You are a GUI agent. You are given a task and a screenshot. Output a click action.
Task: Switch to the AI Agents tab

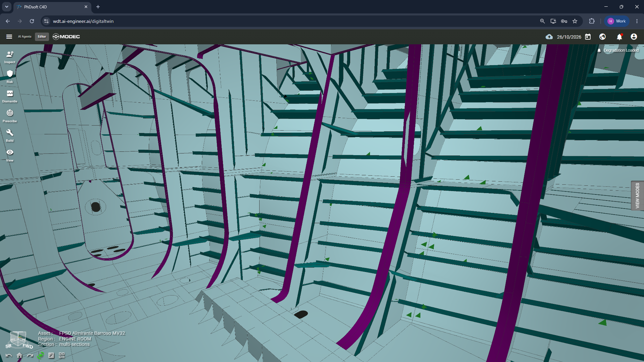click(25, 37)
